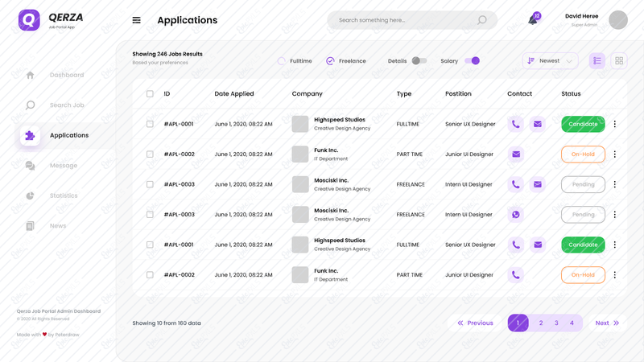Turn on the Details toggle
This screenshot has height=362, width=644.
coord(419,61)
